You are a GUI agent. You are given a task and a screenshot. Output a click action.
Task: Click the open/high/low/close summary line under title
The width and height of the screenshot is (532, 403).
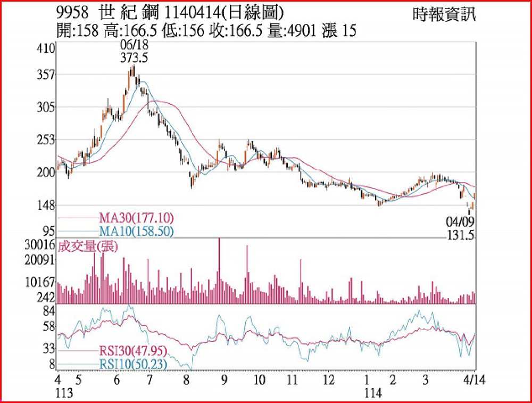pyautogui.click(x=206, y=31)
